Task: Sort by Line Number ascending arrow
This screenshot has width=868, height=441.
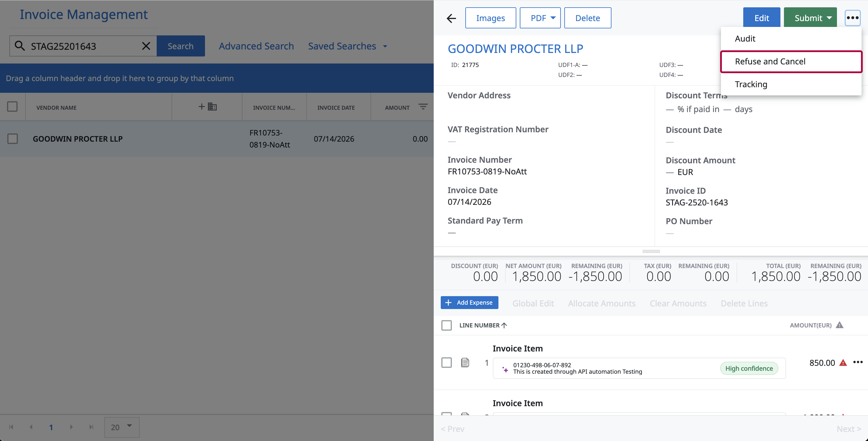Action: pyautogui.click(x=504, y=325)
